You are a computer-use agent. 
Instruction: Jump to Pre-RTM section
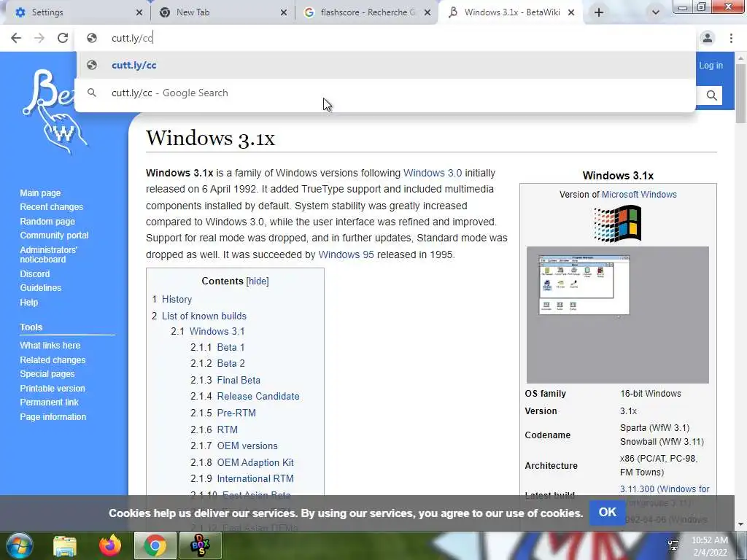(x=236, y=413)
